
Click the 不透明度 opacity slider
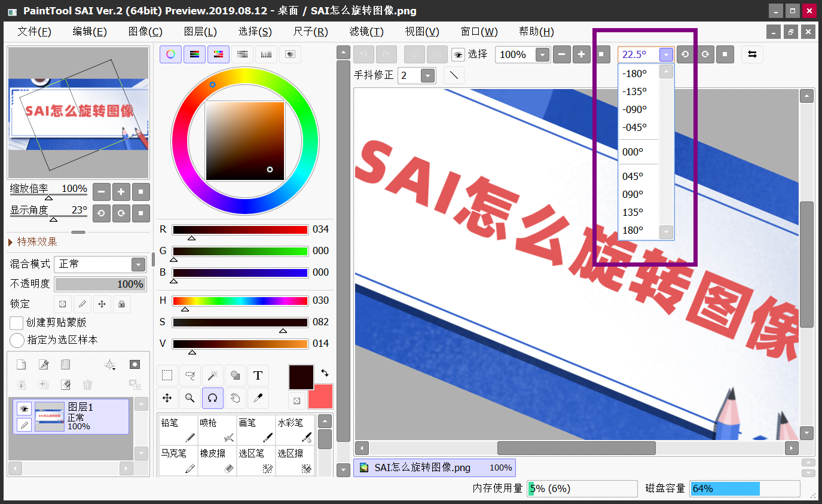100,284
